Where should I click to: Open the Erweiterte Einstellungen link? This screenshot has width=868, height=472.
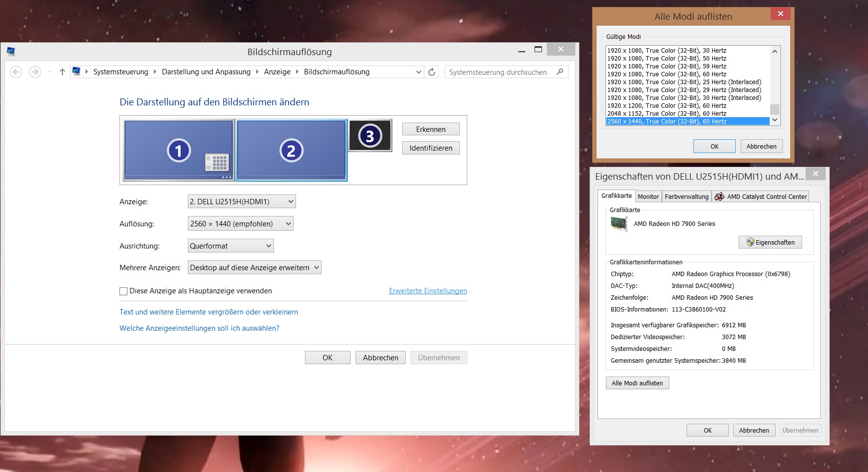(x=427, y=290)
